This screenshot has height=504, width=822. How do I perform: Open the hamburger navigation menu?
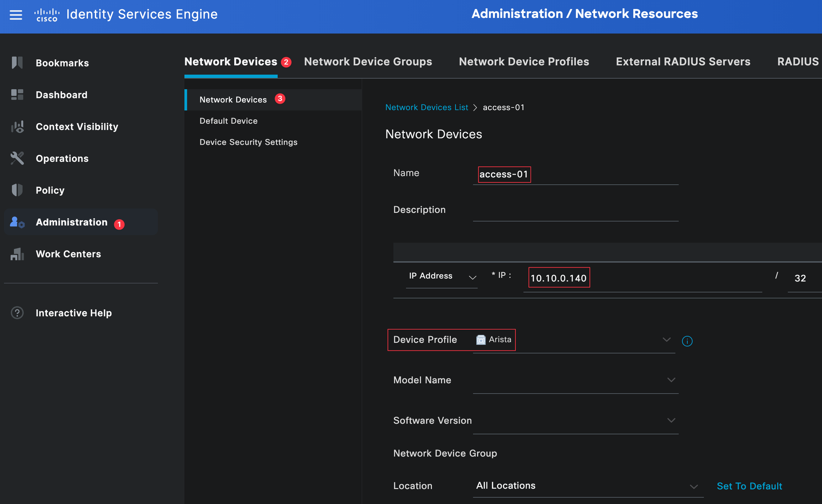coord(16,15)
